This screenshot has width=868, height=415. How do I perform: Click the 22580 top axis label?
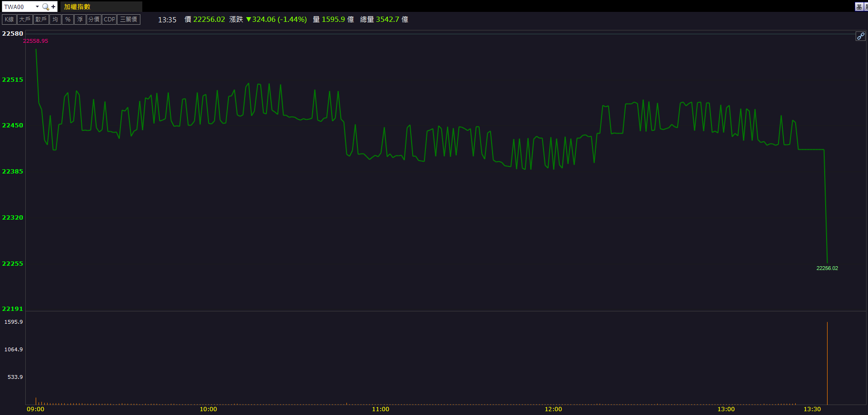[12, 34]
